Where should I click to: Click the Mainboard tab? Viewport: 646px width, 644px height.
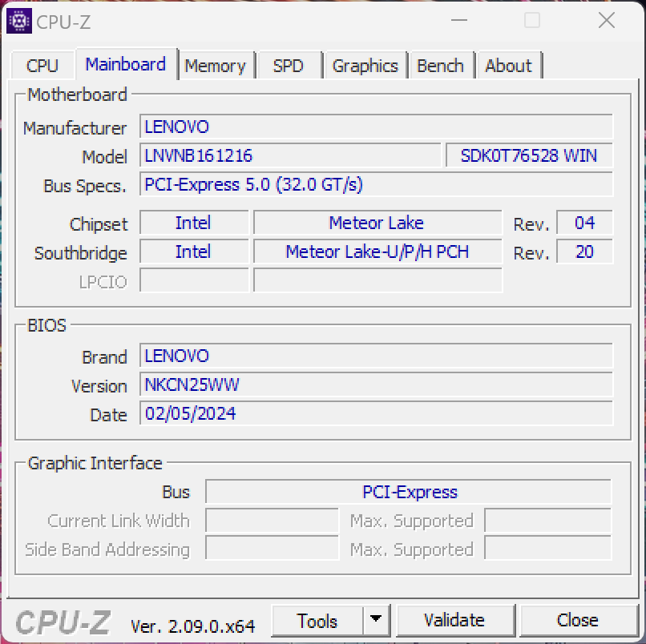(x=126, y=64)
